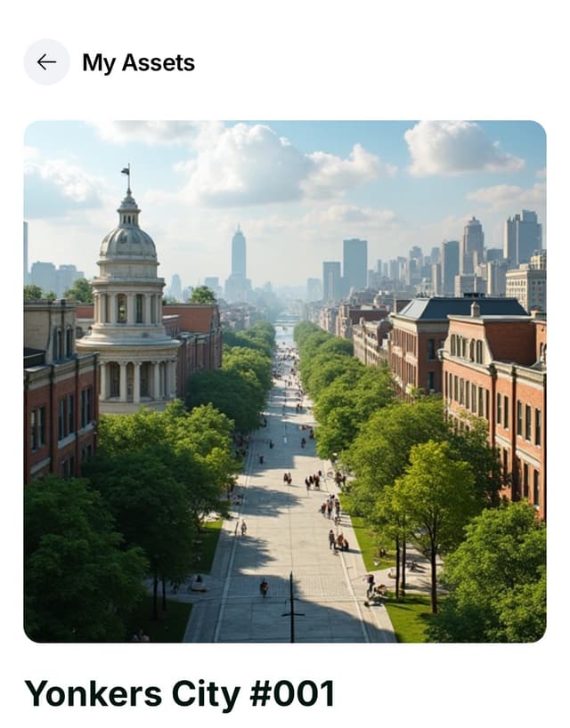The height and width of the screenshot is (728, 570).
Task: Open the Yonkers City asset image
Action: (x=285, y=381)
